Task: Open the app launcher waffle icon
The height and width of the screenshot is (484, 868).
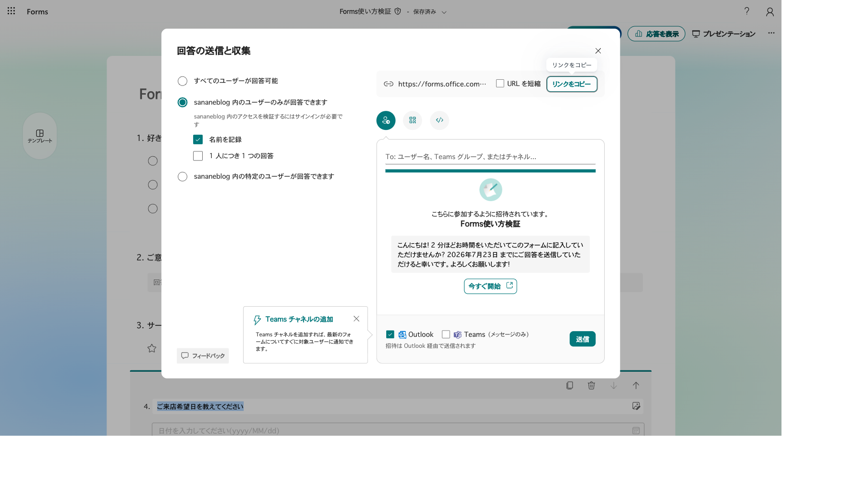Action: click(11, 11)
